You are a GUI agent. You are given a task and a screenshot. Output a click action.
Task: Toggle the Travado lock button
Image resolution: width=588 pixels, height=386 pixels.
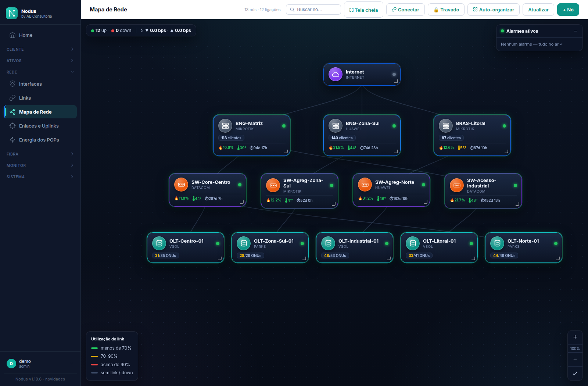(446, 10)
